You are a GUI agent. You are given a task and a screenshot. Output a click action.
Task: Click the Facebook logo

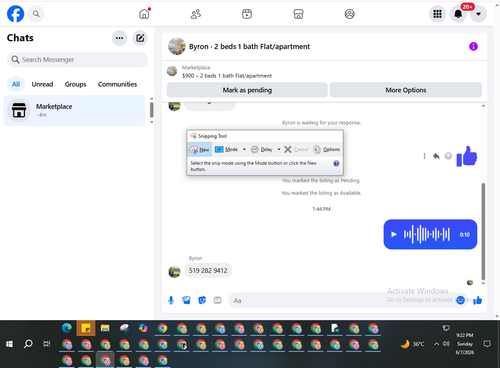[15, 14]
